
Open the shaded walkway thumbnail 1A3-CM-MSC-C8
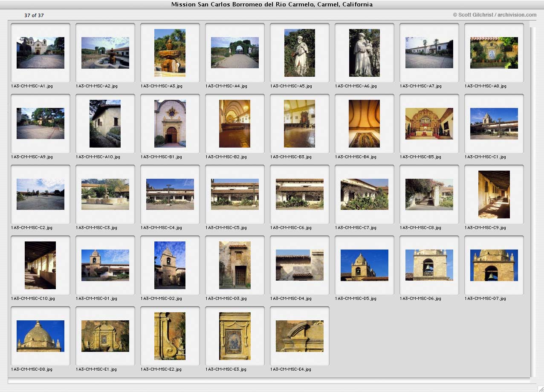click(429, 195)
